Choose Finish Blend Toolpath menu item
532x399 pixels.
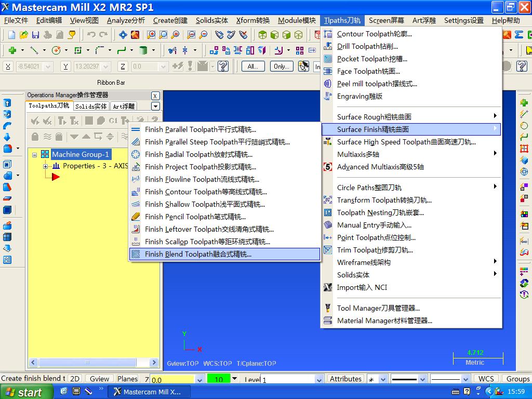224,254
